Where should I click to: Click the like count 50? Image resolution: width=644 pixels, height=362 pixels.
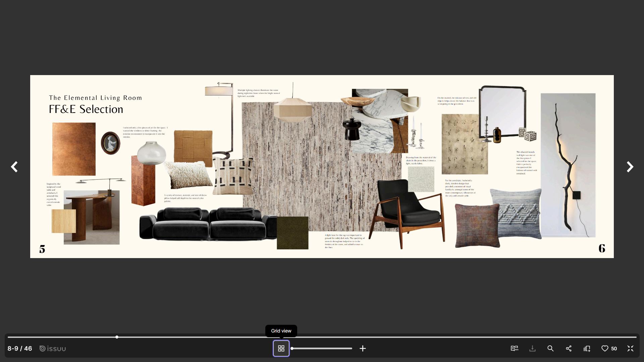pyautogui.click(x=614, y=349)
